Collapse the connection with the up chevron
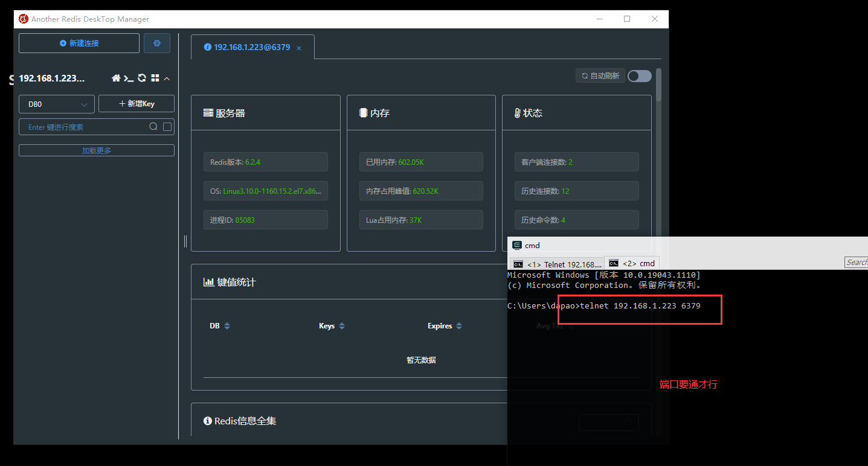The image size is (868, 466). coord(167,78)
